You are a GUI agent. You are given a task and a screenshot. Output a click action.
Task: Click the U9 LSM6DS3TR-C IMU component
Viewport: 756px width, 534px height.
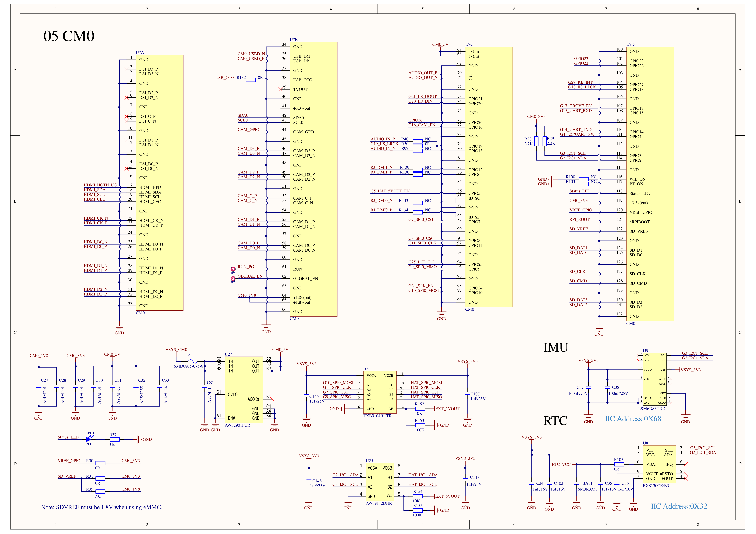click(x=655, y=379)
